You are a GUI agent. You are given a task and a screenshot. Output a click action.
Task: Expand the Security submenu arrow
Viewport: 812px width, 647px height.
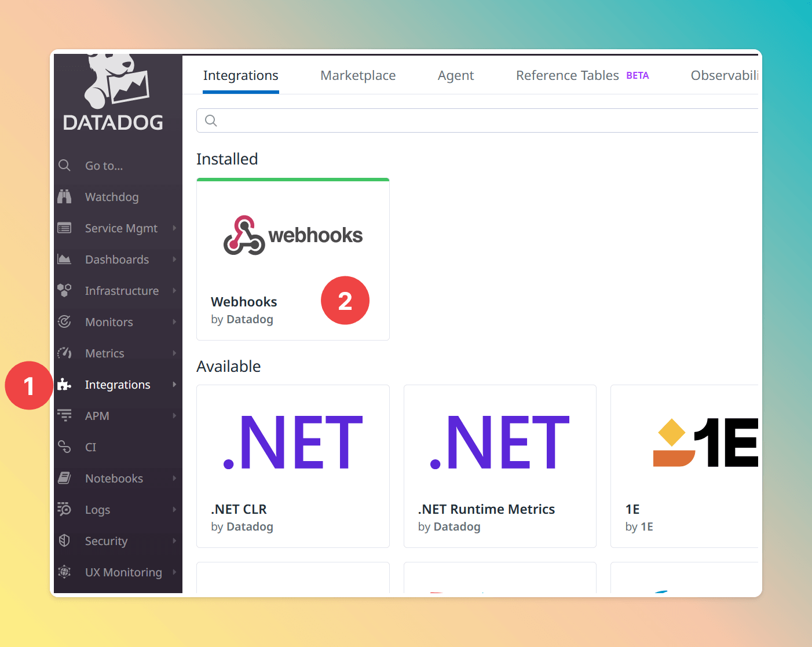coord(174,541)
